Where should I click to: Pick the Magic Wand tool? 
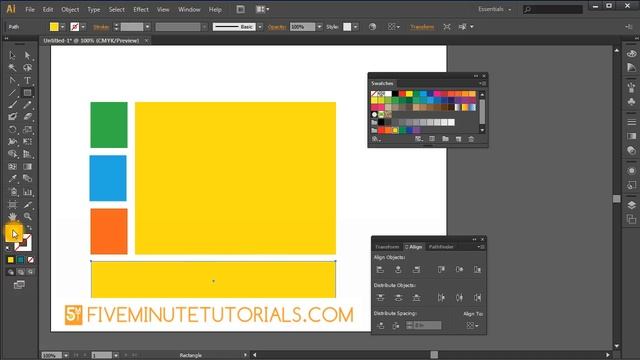point(12,68)
